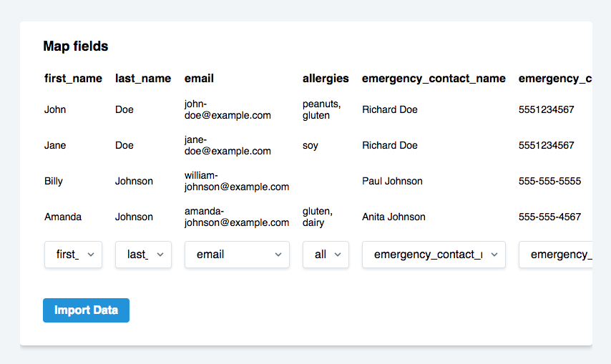The width and height of the screenshot is (611, 364).
Task: Select the emergency_contact_name column header
Action: pos(434,79)
